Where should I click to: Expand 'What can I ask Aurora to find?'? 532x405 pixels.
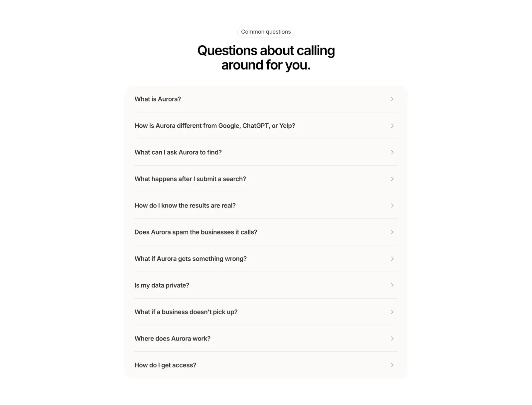pyautogui.click(x=266, y=152)
